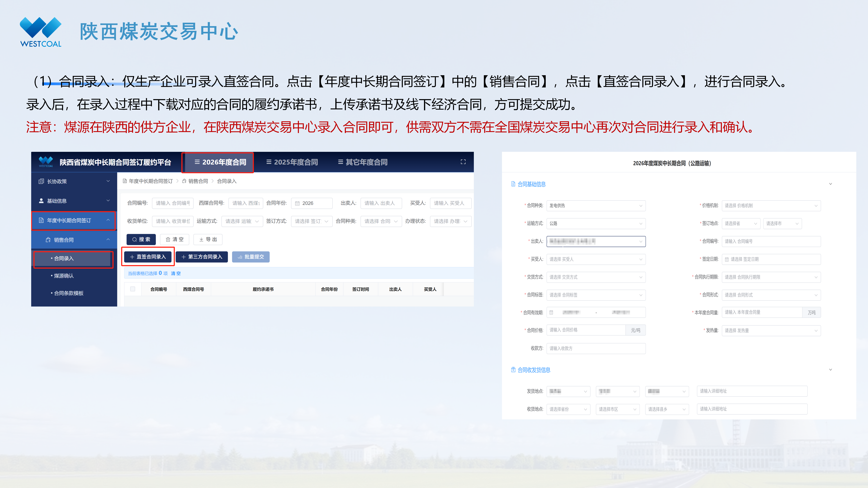Click the 长协政策 sidebar icon

tap(41, 181)
